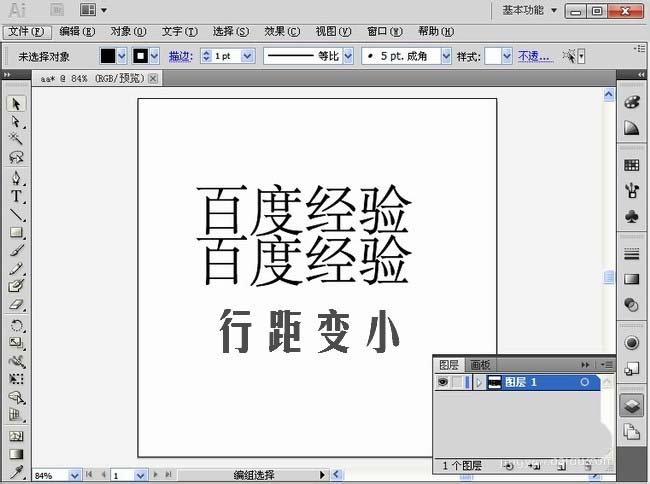Click the 不透... opacity link
This screenshot has width=650, height=484.
(x=535, y=56)
